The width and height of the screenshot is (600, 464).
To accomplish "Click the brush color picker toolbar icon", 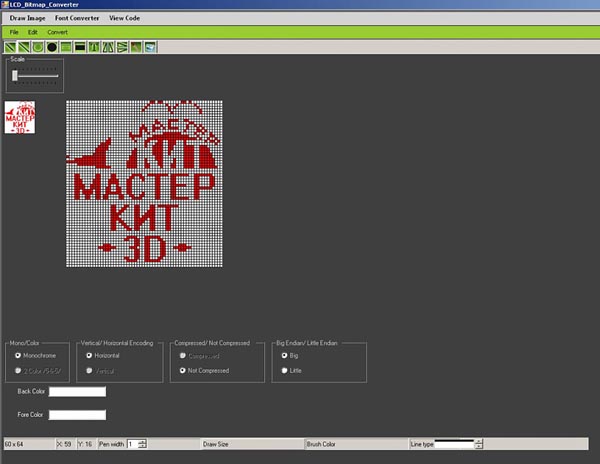I will click(136, 47).
